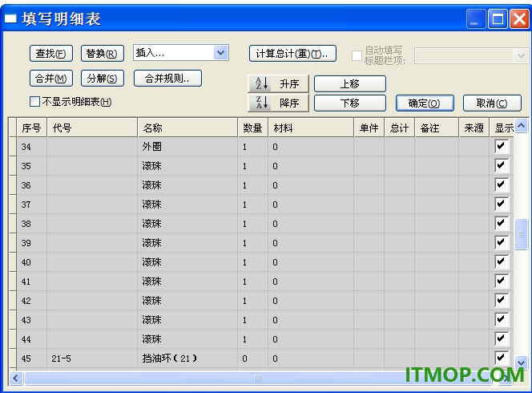This screenshot has width=532, height=393.
Task: Click the 数量 column header
Action: [252, 128]
